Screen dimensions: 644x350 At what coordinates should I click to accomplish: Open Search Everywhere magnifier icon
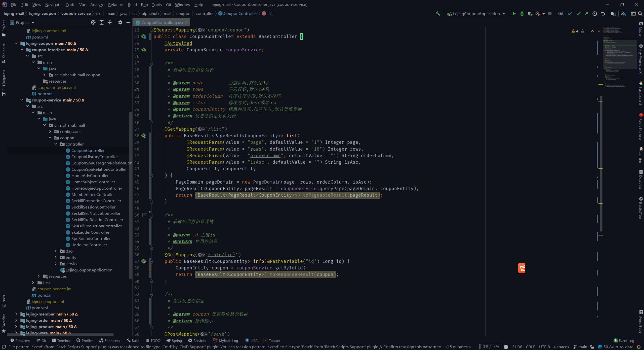[640, 14]
